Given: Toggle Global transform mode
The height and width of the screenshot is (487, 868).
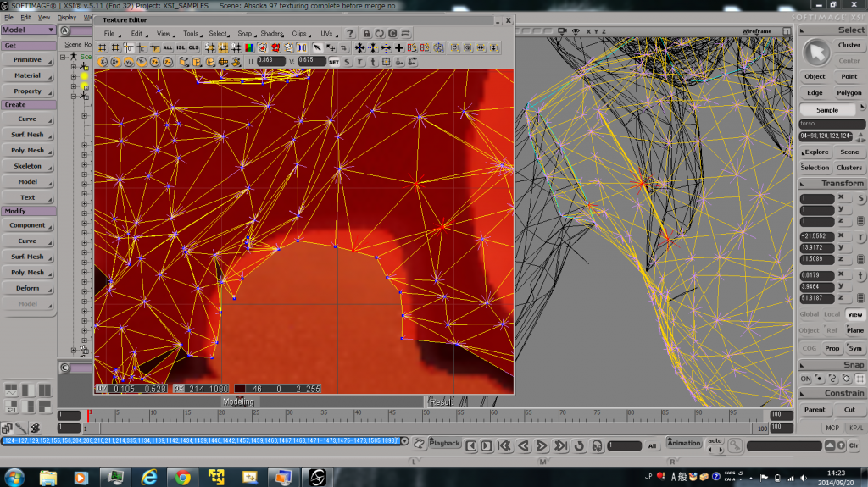Looking at the screenshot, I should [809, 314].
